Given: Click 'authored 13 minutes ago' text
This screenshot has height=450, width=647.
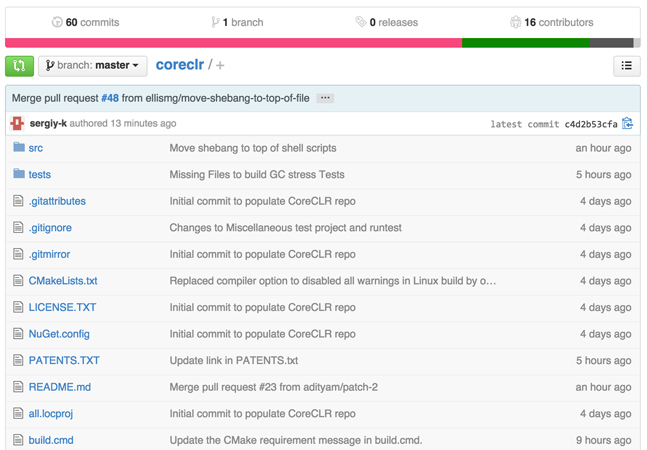Looking at the screenshot, I should (123, 123).
